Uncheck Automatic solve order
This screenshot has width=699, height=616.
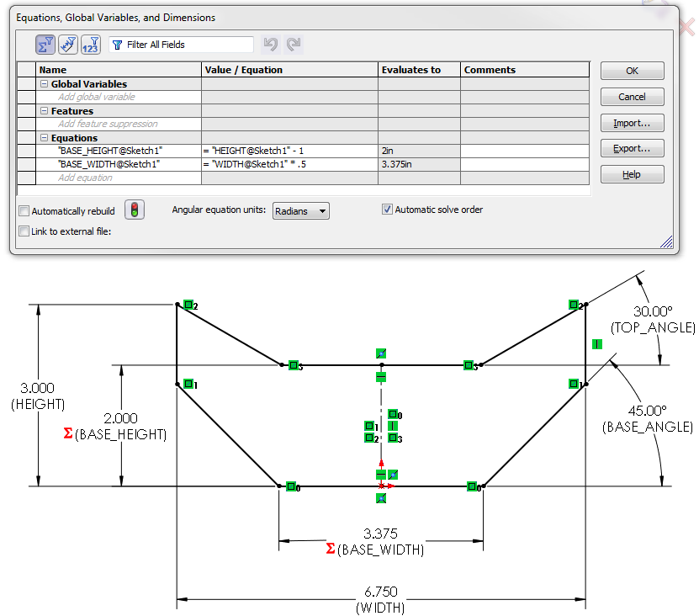click(x=387, y=210)
